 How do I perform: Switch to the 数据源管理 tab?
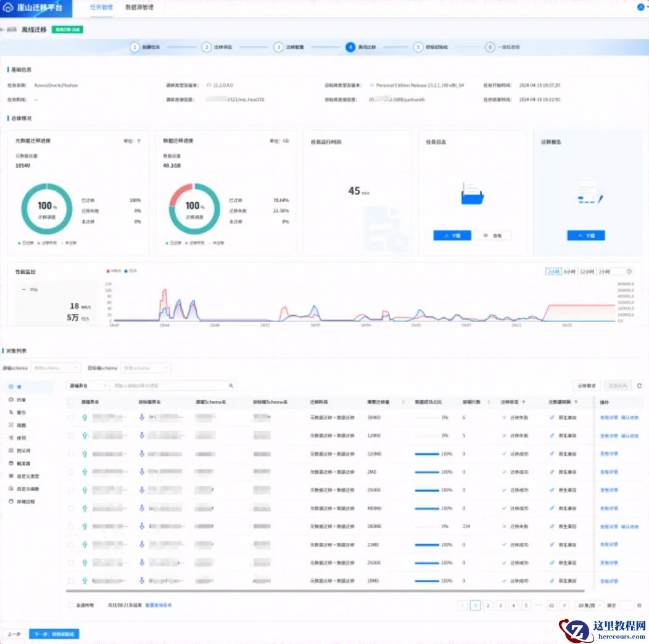click(139, 7)
